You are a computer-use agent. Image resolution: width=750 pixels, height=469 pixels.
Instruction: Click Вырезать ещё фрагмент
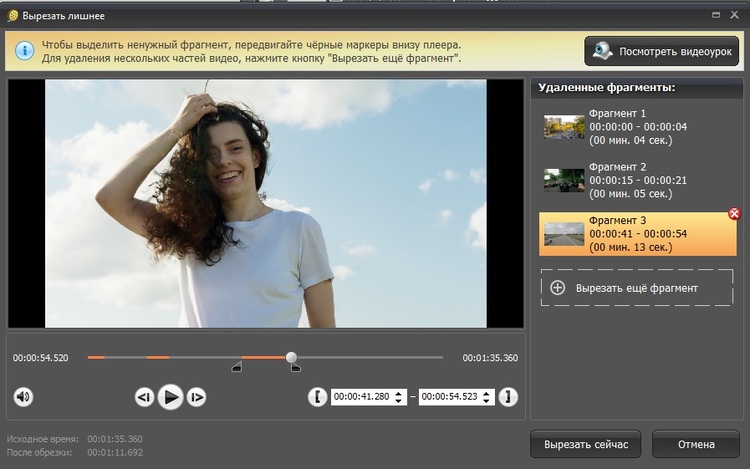(x=637, y=288)
